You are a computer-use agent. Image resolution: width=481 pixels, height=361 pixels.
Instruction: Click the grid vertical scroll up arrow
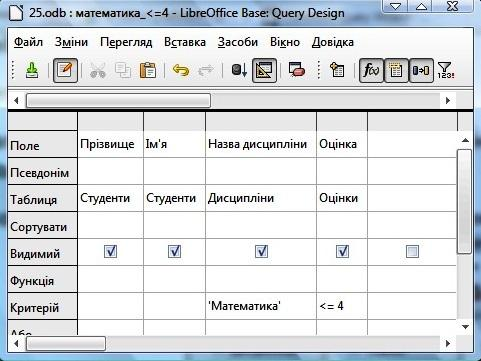pyautogui.click(x=465, y=140)
